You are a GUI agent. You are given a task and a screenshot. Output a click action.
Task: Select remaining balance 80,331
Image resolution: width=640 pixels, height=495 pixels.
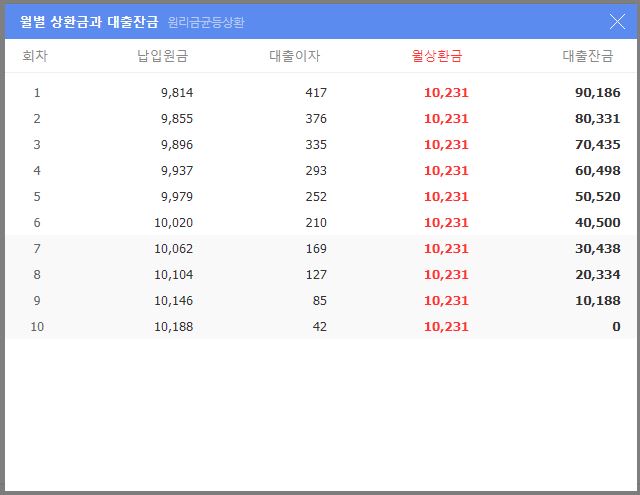(x=598, y=119)
